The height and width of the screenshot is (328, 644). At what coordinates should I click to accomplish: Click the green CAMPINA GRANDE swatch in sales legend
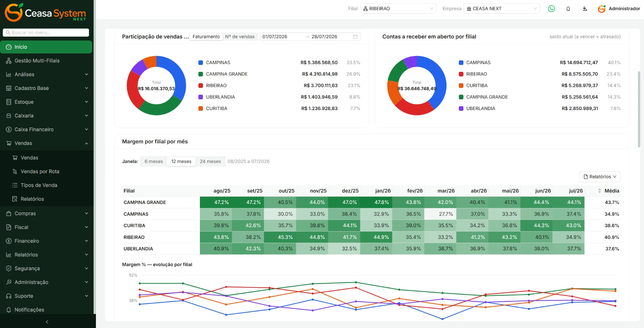pos(201,74)
